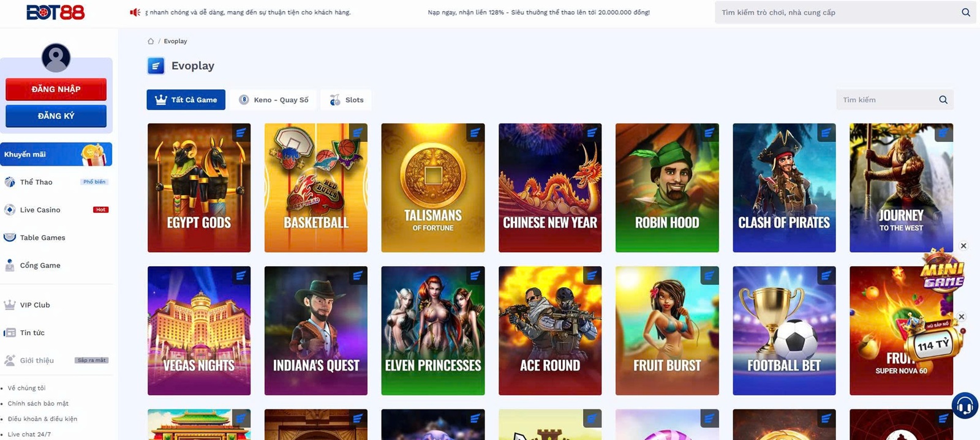
Task: Open the headset support chat icon
Action: coord(965,406)
